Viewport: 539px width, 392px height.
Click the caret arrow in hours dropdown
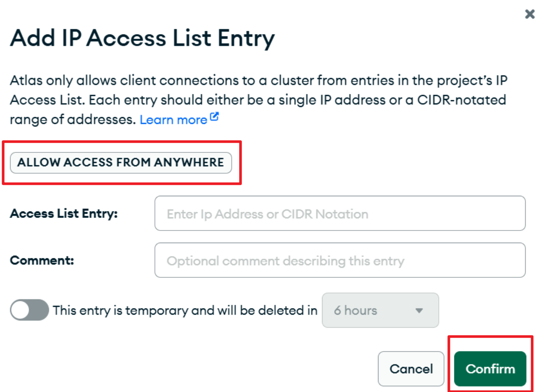(419, 310)
